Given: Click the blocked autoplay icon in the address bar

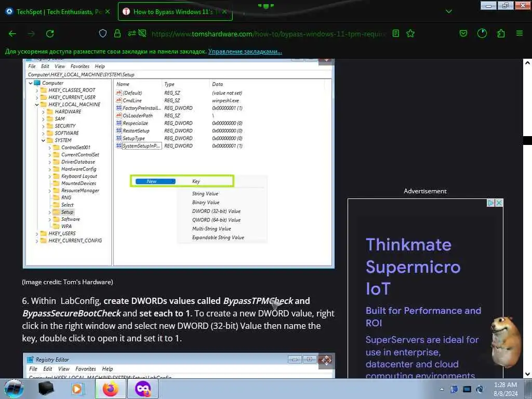Looking at the screenshot, I should (x=142, y=33).
